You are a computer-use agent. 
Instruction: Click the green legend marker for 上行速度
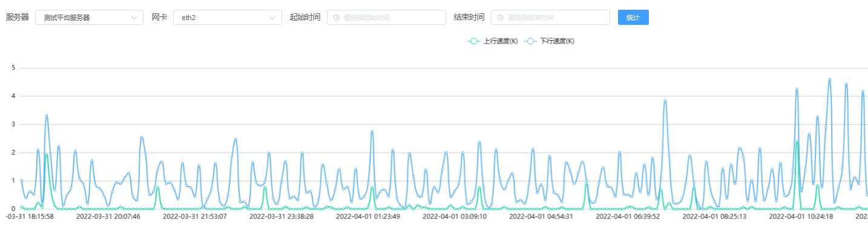(x=474, y=41)
